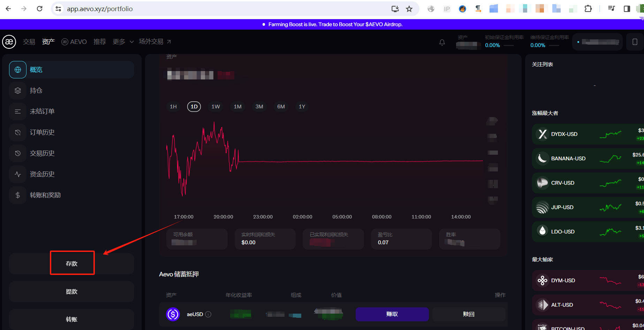This screenshot has width=644, height=330.
Task: Click the pulse icon beside 资金历史
Action: tap(18, 174)
